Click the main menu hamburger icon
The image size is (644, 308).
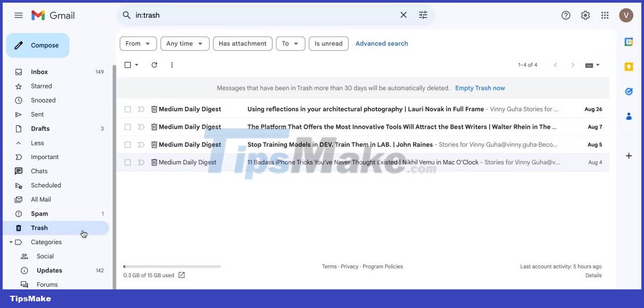[18, 15]
